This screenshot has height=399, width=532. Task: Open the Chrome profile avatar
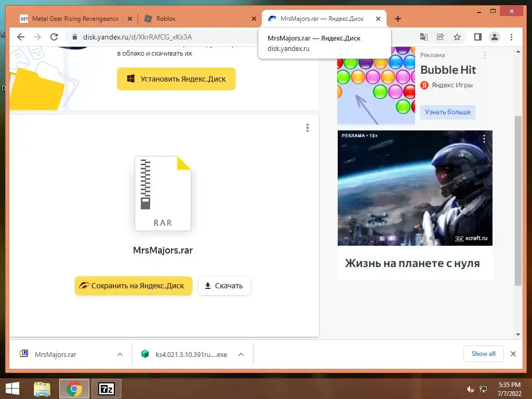tap(495, 37)
